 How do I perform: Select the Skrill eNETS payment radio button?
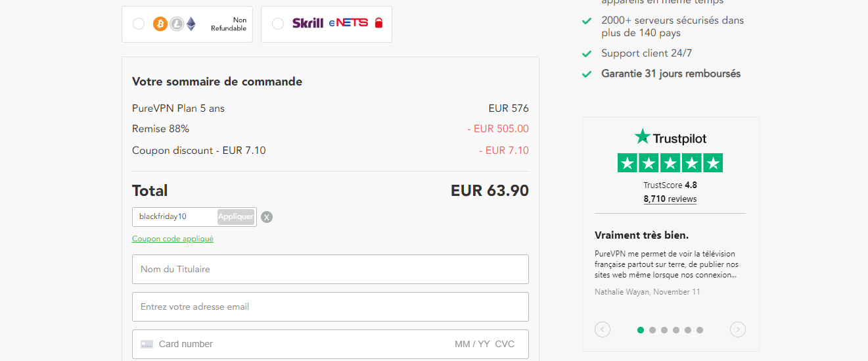[278, 24]
